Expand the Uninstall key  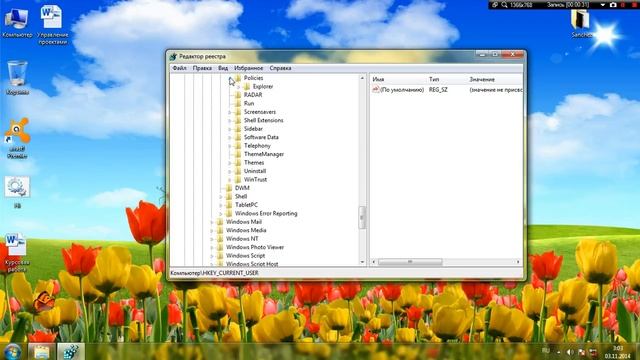click(230, 171)
